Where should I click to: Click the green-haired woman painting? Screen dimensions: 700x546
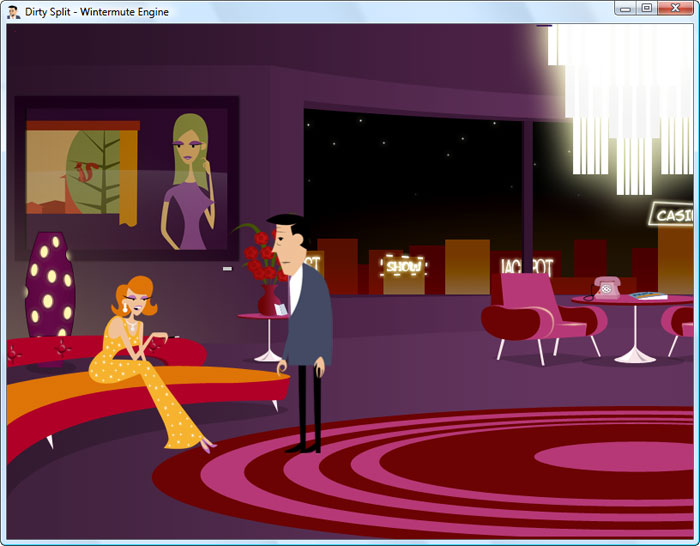pos(189,181)
